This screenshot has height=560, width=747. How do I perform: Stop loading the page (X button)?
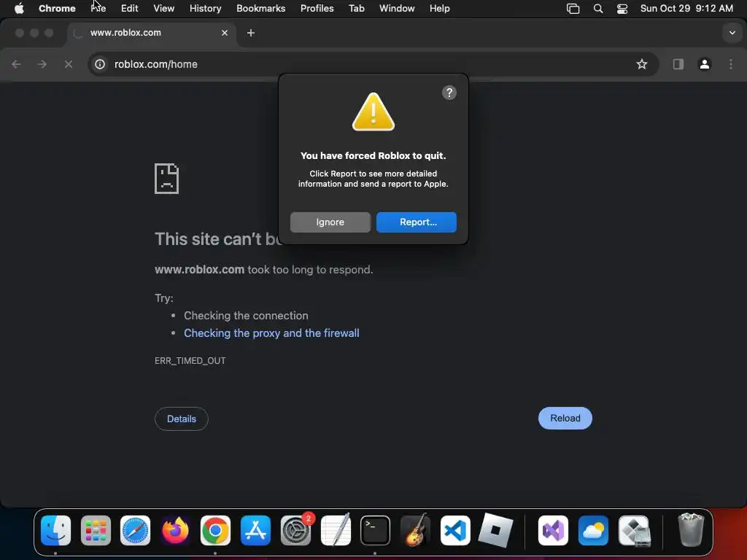(x=68, y=64)
